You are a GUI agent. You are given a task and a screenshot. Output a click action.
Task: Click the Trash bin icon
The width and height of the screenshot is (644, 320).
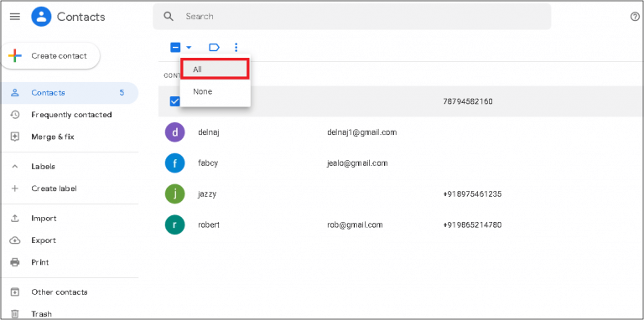pyautogui.click(x=15, y=314)
